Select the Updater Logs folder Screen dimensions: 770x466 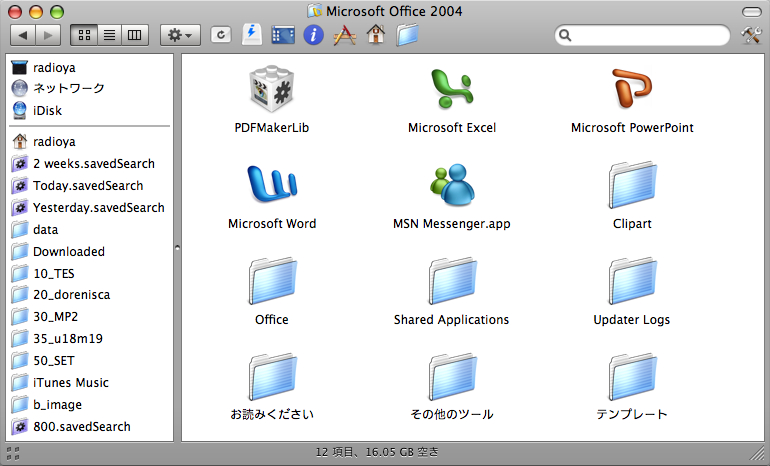[632, 280]
